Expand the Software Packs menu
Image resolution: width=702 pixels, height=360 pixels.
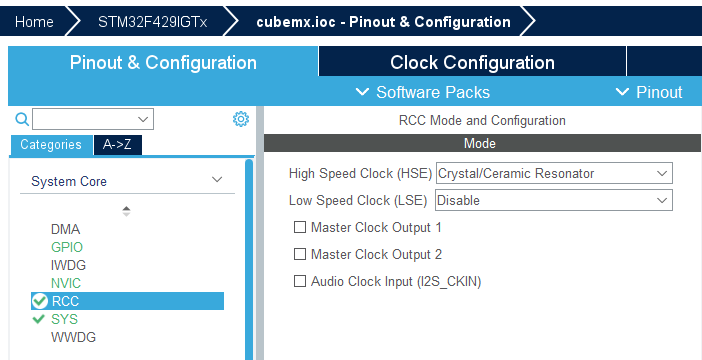(x=423, y=92)
